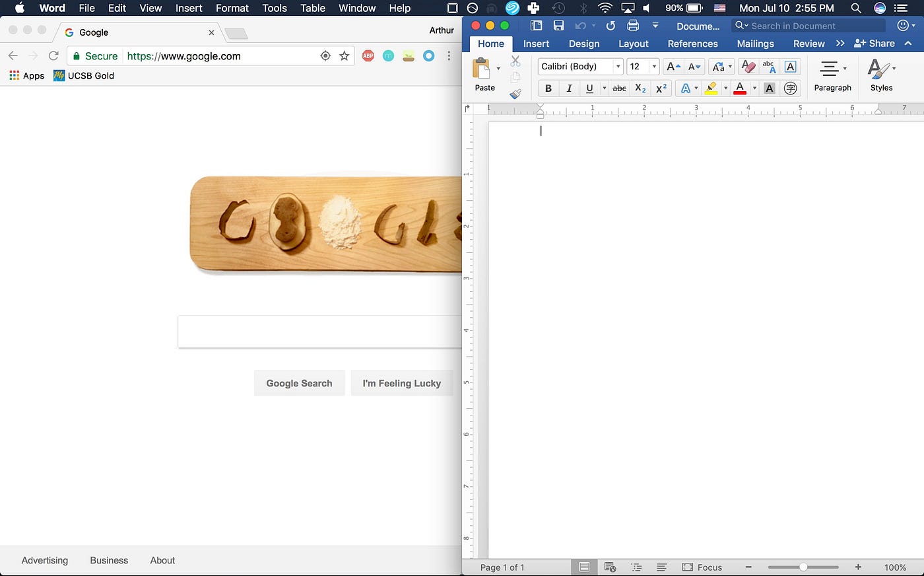
Task: Open the Styles pane icon
Action: tap(878, 69)
